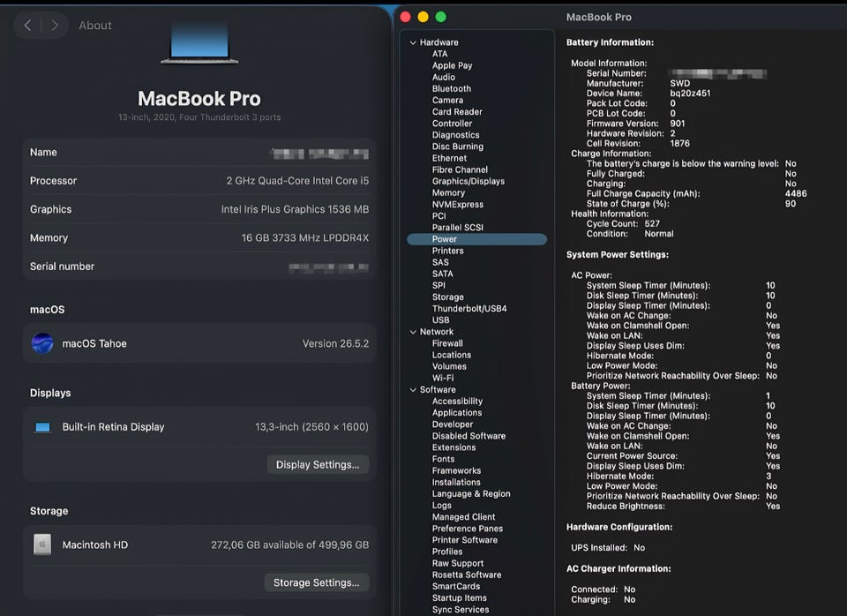The image size is (847, 616).
Task: Select NVMExpress in the sidebar
Action: point(458,204)
